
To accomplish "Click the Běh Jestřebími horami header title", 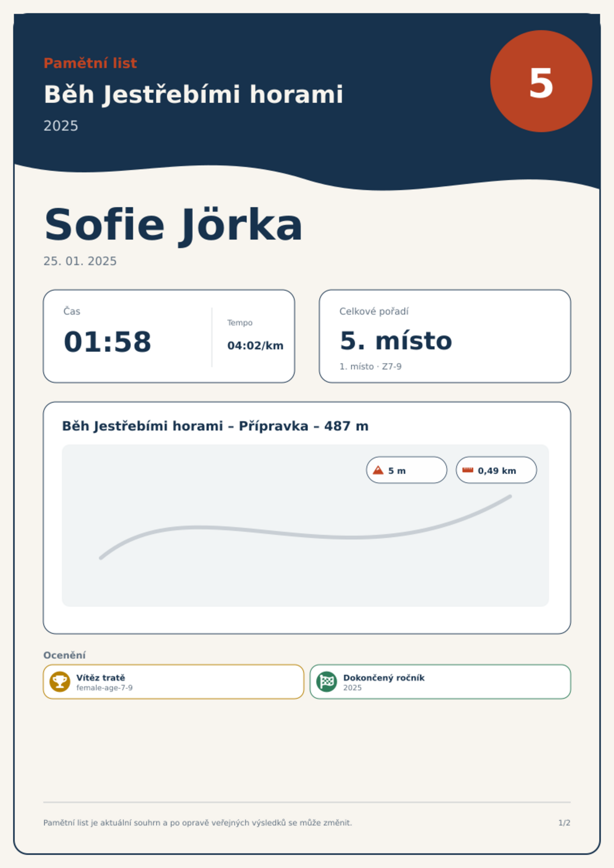I will (x=193, y=95).
